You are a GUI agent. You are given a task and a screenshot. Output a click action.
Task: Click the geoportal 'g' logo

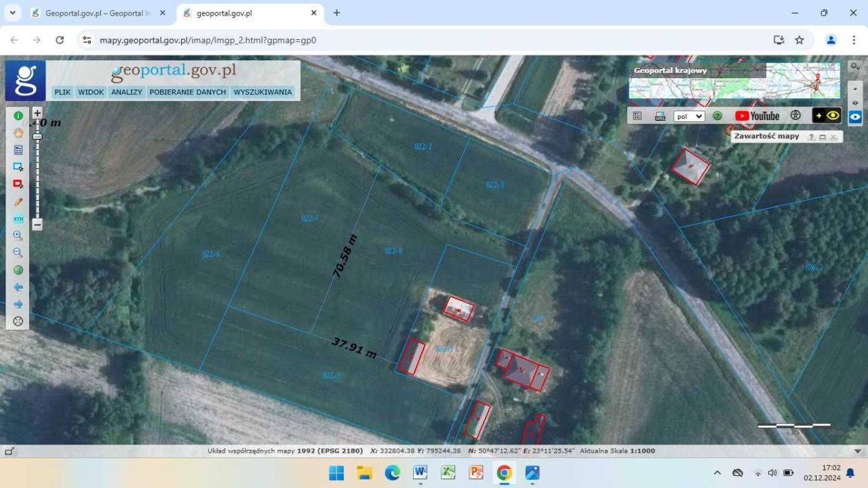[x=26, y=80]
